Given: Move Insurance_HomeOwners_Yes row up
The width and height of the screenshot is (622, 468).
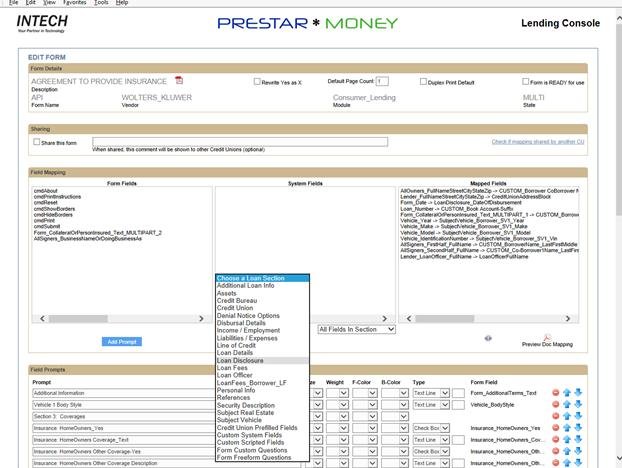Looking at the screenshot, I should tap(567, 427).
